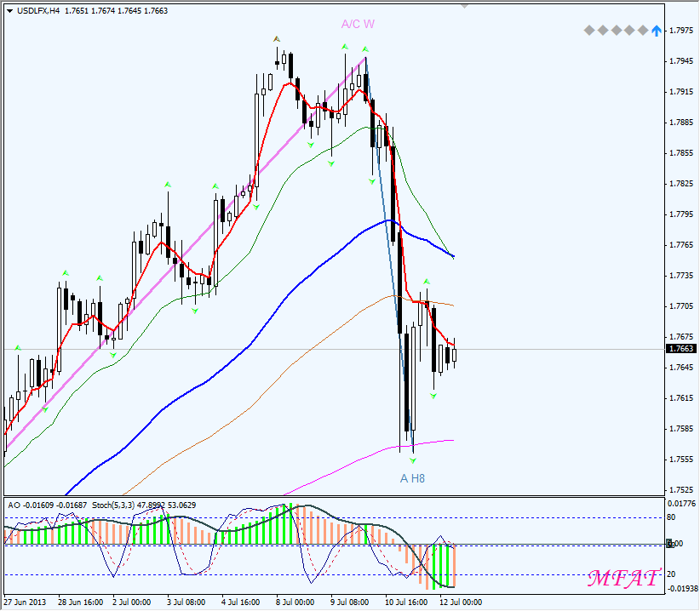The height and width of the screenshot is (611, 700).
Task: Click the current price tag 1.7663
Action: (680, 349)
